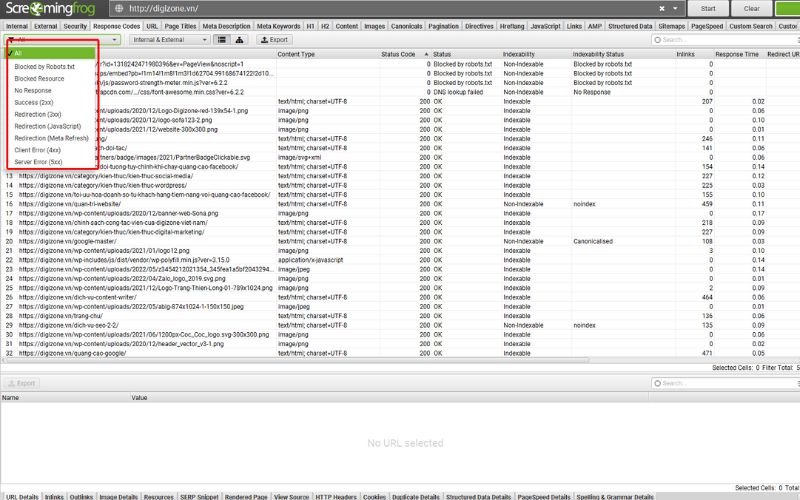The width and height of the screenshot is (800, 500).
Task: Open the Outlinks bottom tab
Action: (81, 496)
